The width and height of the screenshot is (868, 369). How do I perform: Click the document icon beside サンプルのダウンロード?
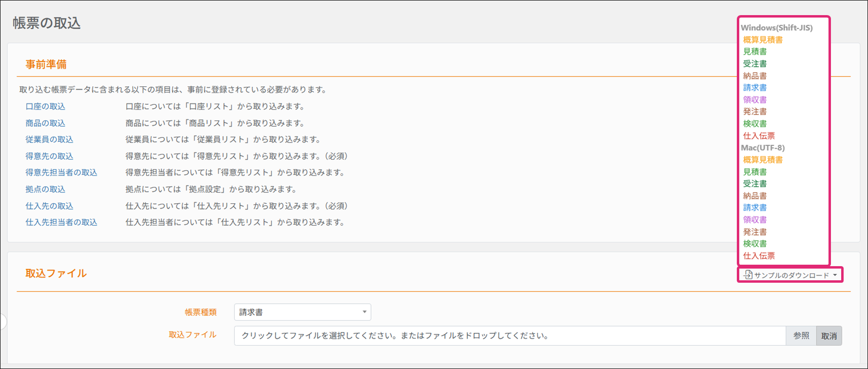click(748, 275)
